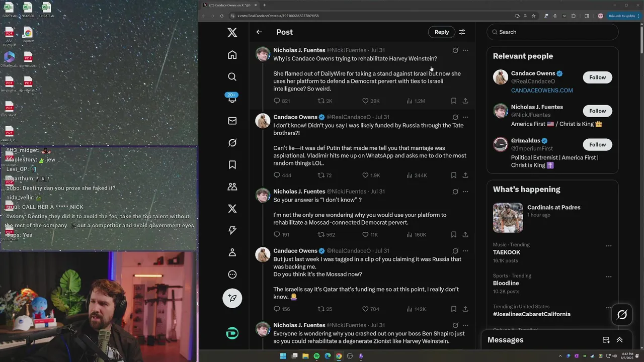
Task: View analytics of post with 1.2M views
Action: [x=416, y=101]
